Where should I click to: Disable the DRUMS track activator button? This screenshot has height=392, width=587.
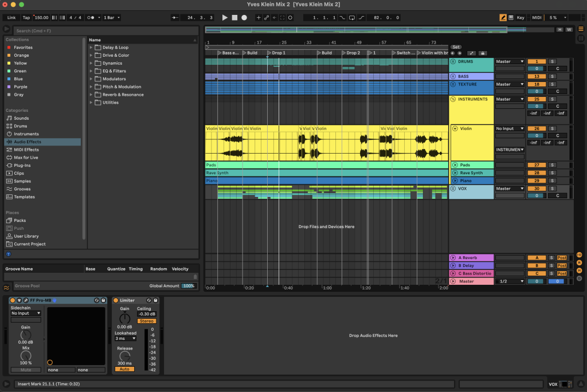pos(537,61)
